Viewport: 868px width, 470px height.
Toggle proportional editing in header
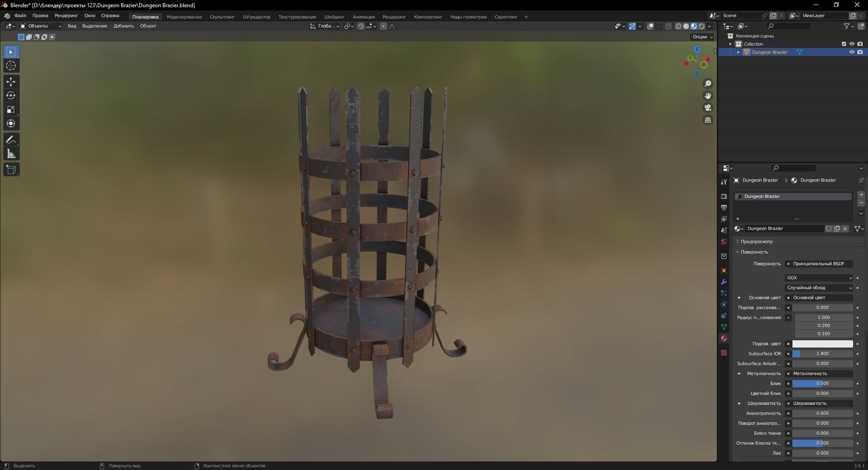point(384,26)
